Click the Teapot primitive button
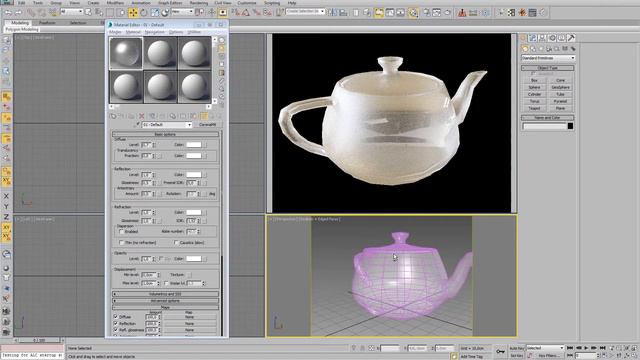The width and height of the screenshot is (640, 360). click(x=534, y=108)
